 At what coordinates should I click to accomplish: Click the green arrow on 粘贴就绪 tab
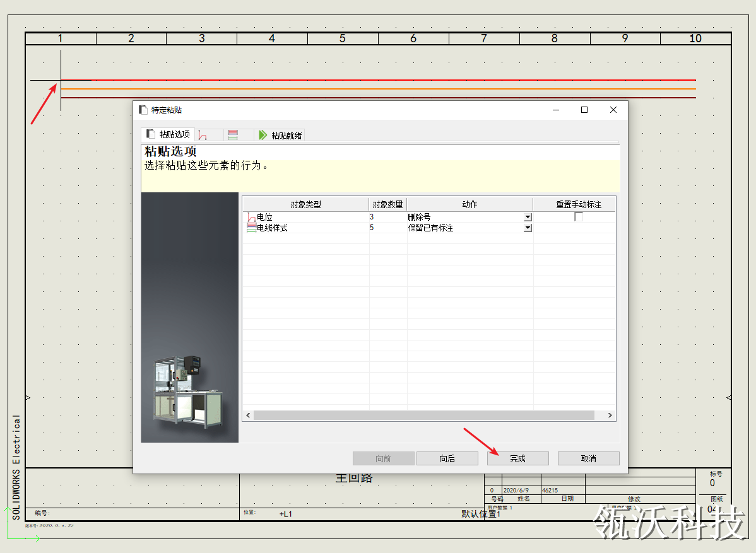(x=263, y=135)
